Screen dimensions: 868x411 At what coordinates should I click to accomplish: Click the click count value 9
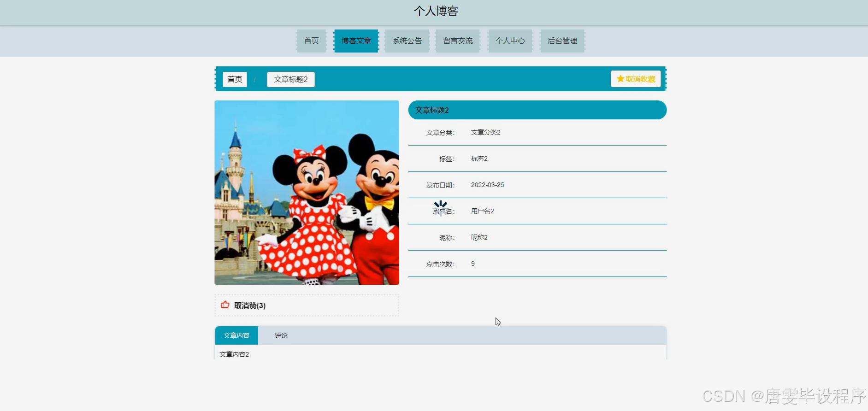(x=473, y=264)
